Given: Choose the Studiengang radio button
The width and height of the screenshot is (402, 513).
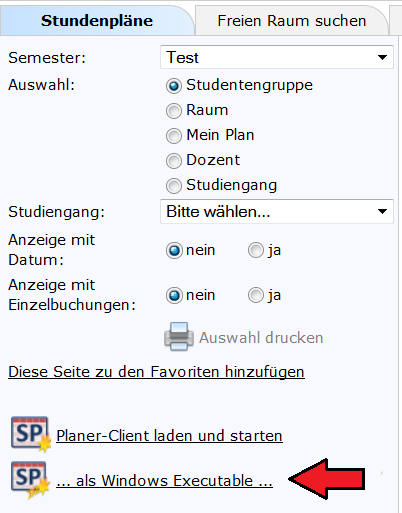Looking at the screenshot, I should 174,186.
